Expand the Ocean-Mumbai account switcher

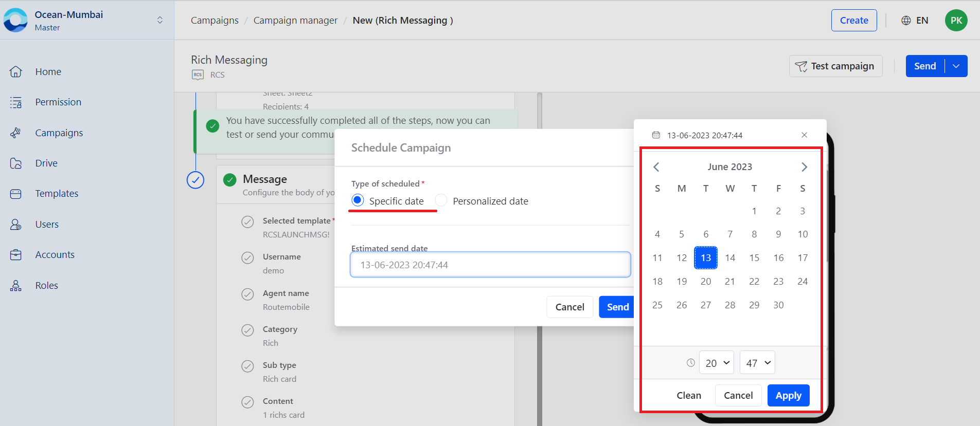[x=160, y=20]
